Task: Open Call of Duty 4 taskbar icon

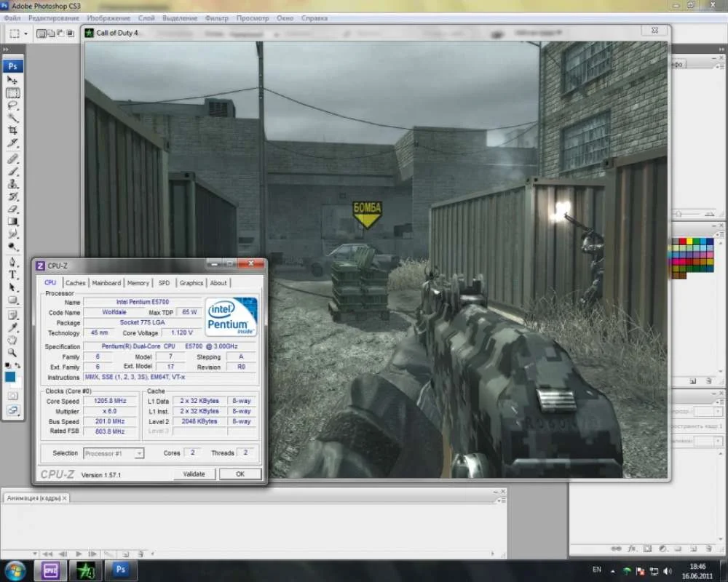Action: (85, 570)
